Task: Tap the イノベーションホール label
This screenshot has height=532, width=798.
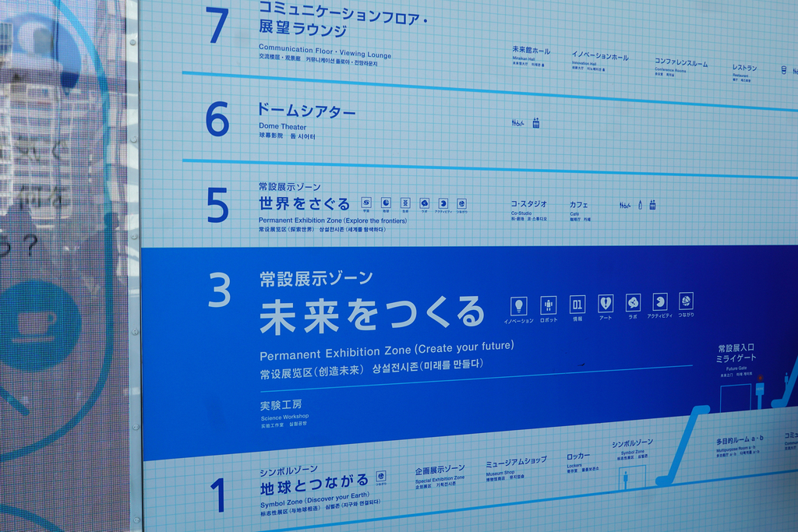Action: coord(599,55)
